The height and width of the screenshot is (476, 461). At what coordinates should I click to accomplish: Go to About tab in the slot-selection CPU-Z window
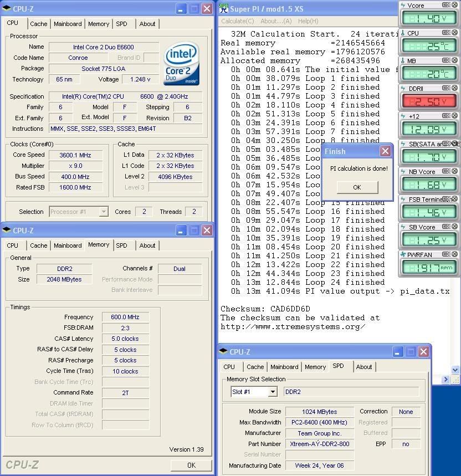pyautogui.click(x=364, y=367)
